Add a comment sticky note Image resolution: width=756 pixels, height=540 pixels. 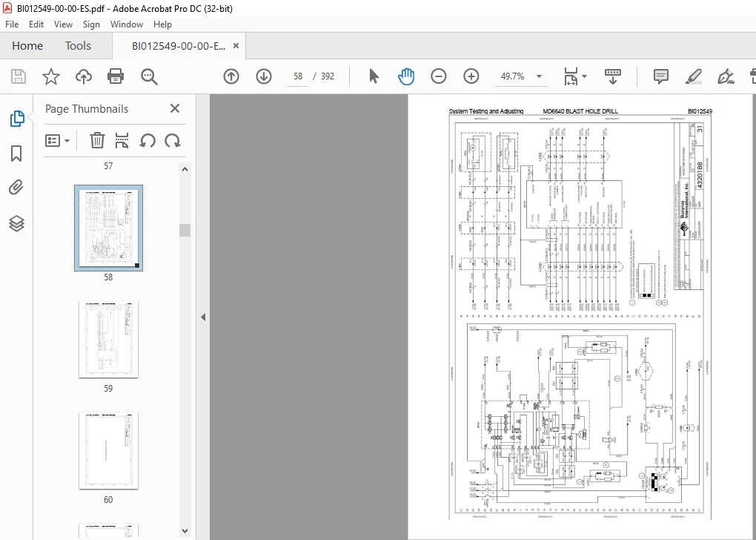(x=660, y=76)
